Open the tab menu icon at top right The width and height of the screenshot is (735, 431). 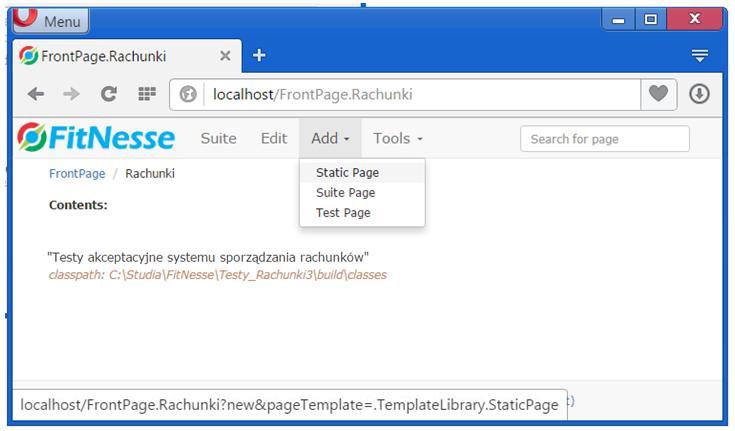699,55
